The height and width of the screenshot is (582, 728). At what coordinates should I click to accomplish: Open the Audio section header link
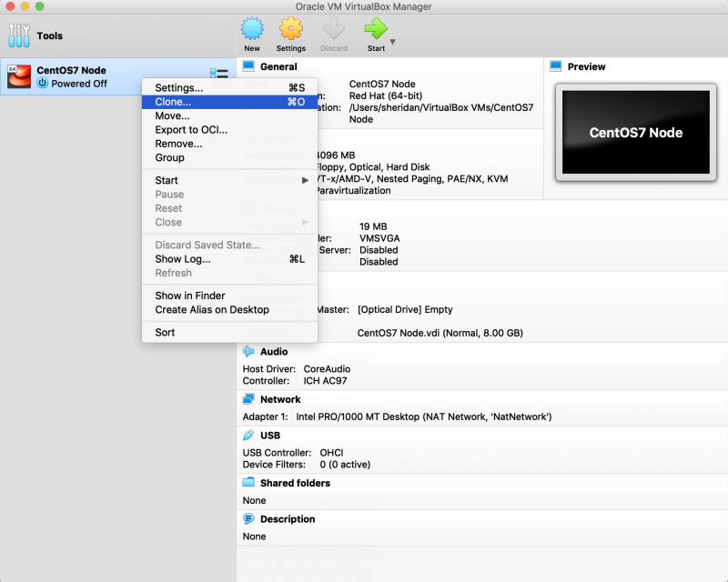(x=274, y=352)
